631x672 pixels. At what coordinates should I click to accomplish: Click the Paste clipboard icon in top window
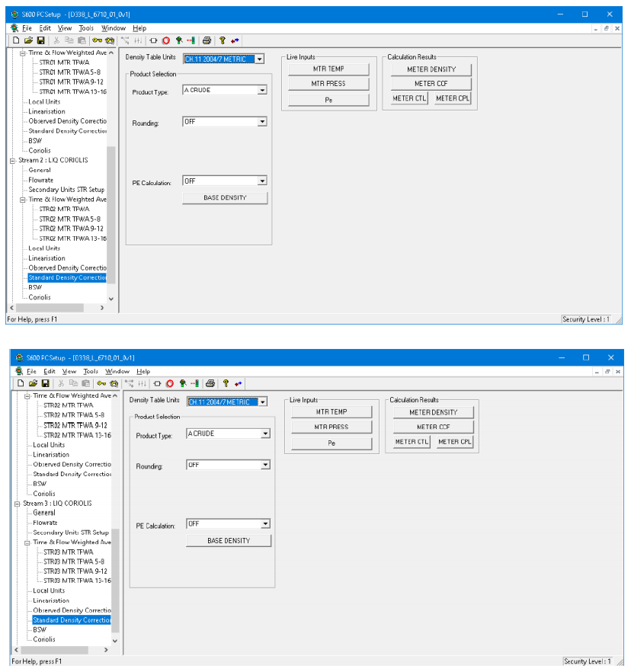pyautogui.click(x=82, y=40)
